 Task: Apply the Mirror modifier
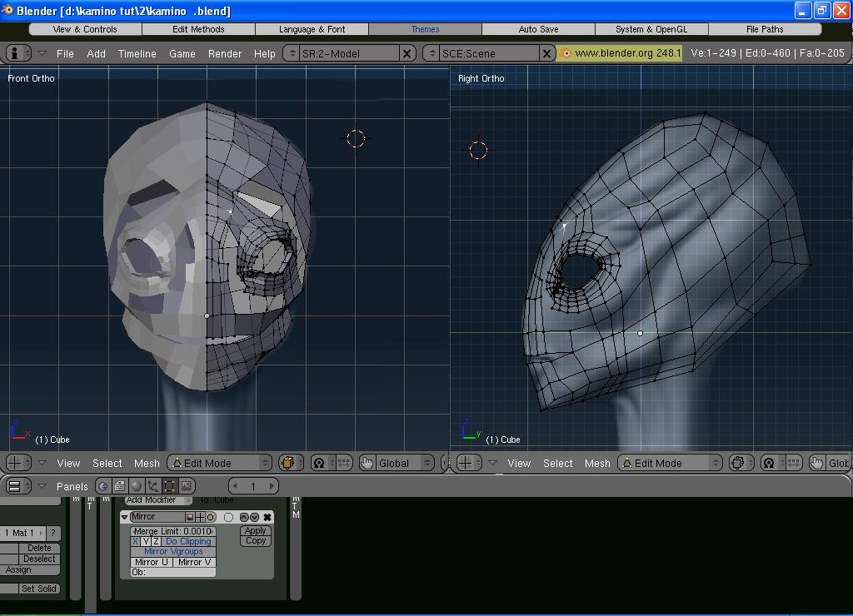point(255,531)
